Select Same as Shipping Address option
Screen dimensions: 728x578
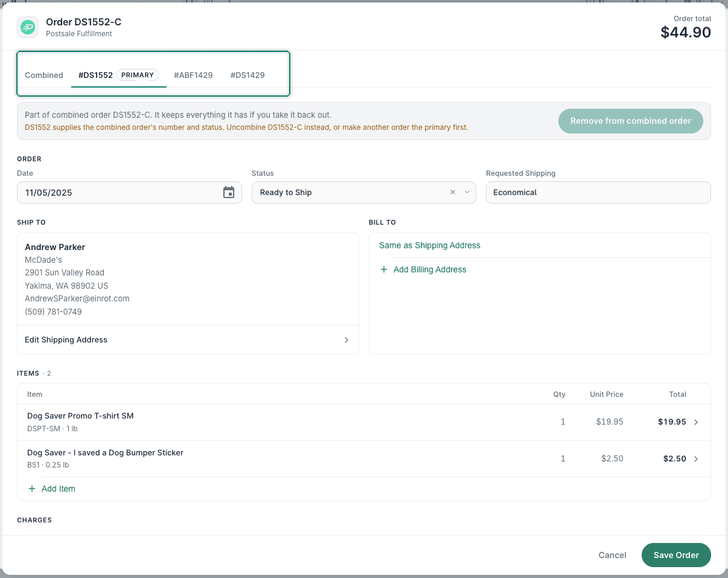[430, 246]
